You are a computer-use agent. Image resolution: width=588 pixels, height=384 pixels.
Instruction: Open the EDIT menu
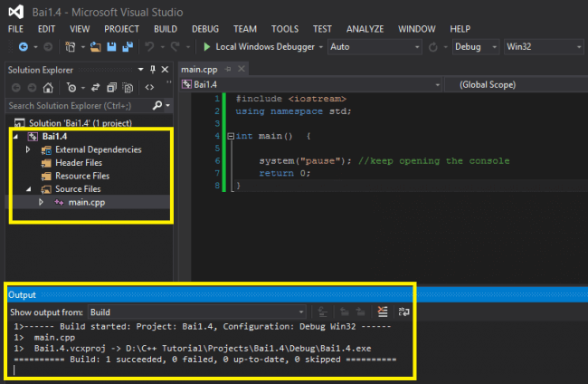click(46, 29)
